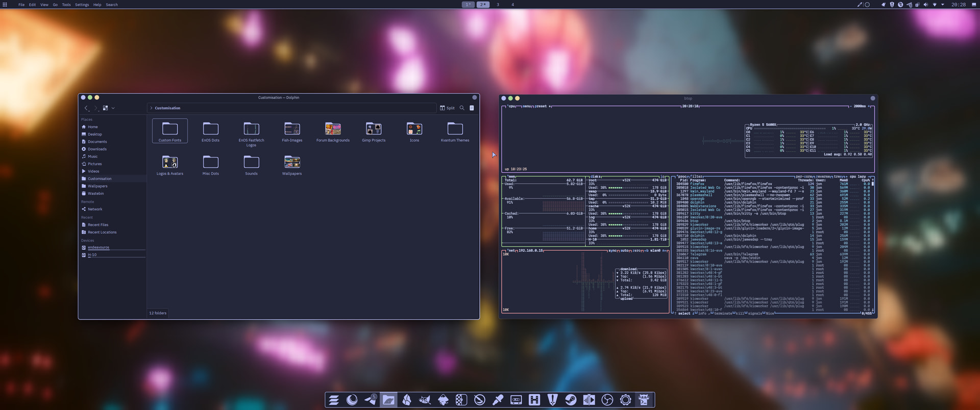Toggle net auto scaling in btop

[625, 250]
